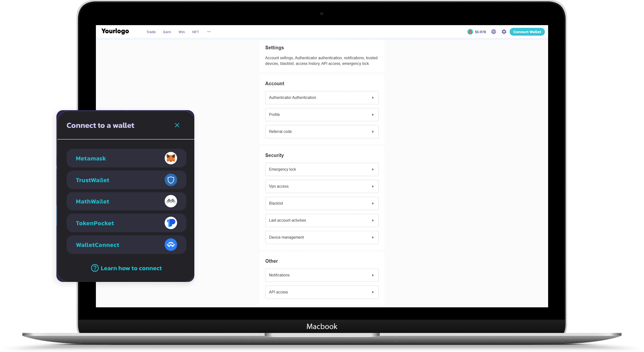Expand the Authenticator Authentication row
Screen dimensions: 644x352
coord(322,97)
